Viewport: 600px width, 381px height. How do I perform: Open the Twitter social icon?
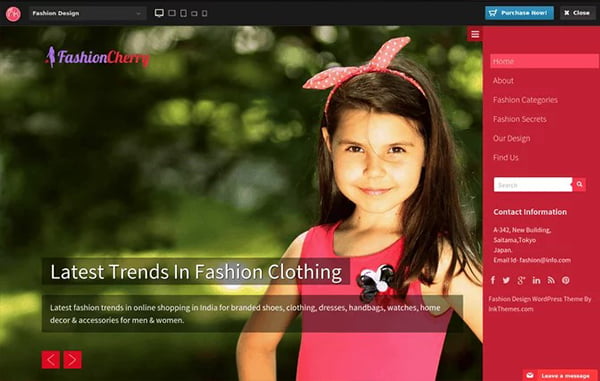[506, 280]
